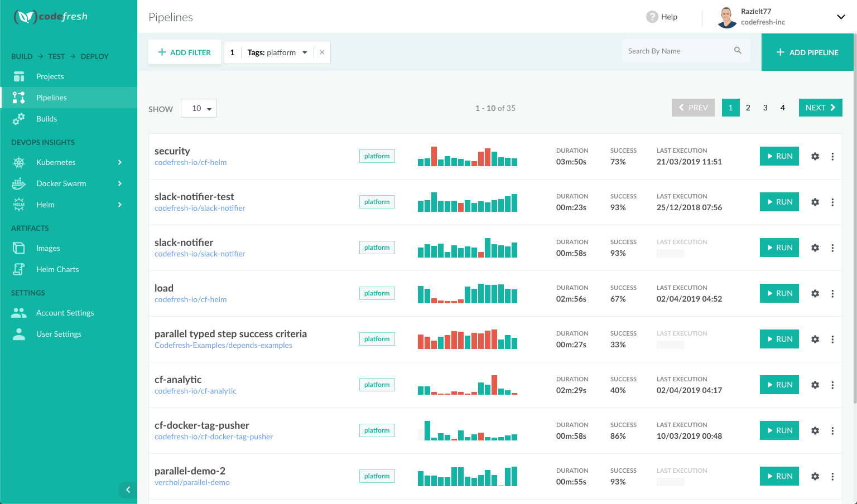Open the verchol/parallel-demo repo link
The image size is (857, 504).
point(192,482)
